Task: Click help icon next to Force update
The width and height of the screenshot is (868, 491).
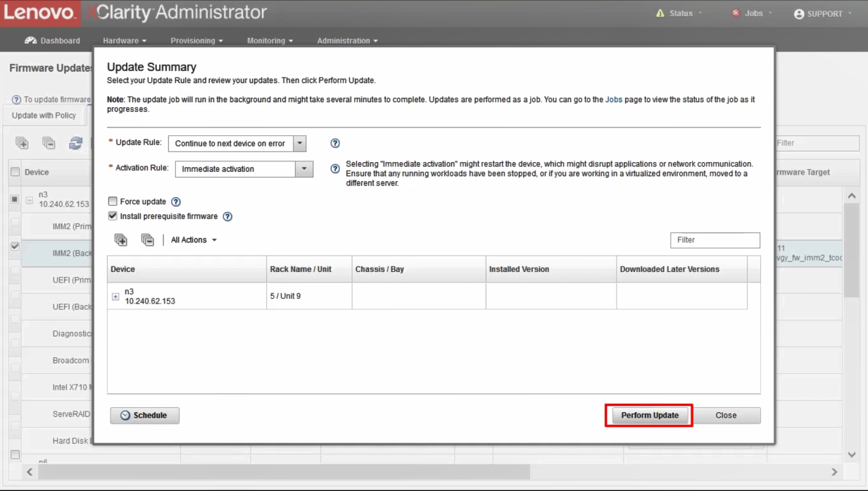Action: [x=176, y=201]
